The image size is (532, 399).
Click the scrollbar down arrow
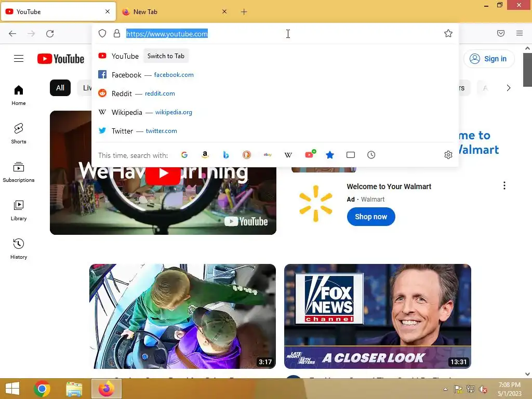point(528,374)
